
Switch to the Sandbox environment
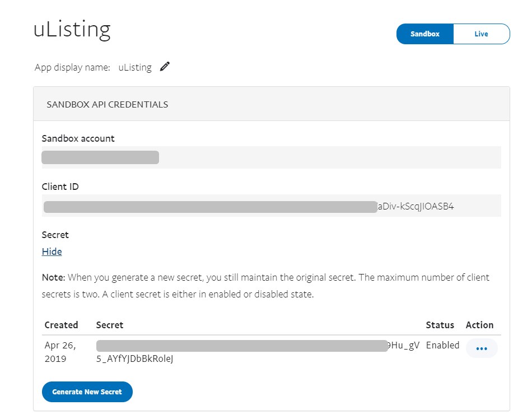click(424, 34)
